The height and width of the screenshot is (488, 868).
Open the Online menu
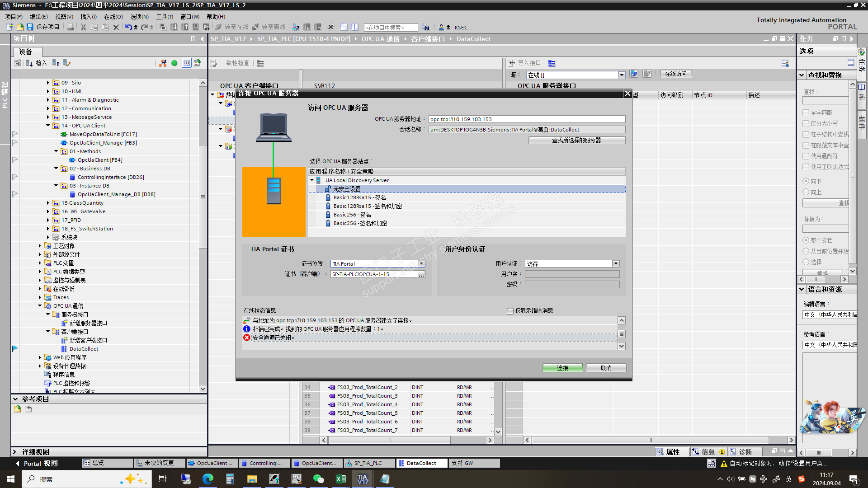coord(113,17)
